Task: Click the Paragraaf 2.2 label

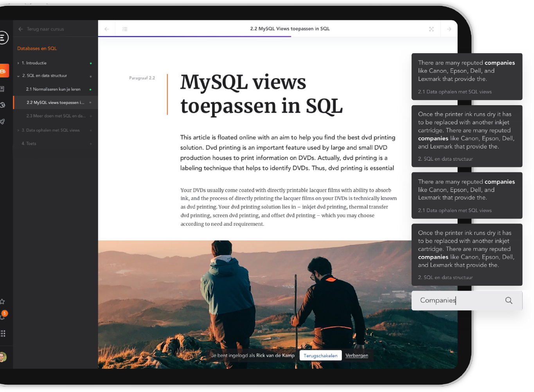Action: pyautogui.click(x=142, y=78)
